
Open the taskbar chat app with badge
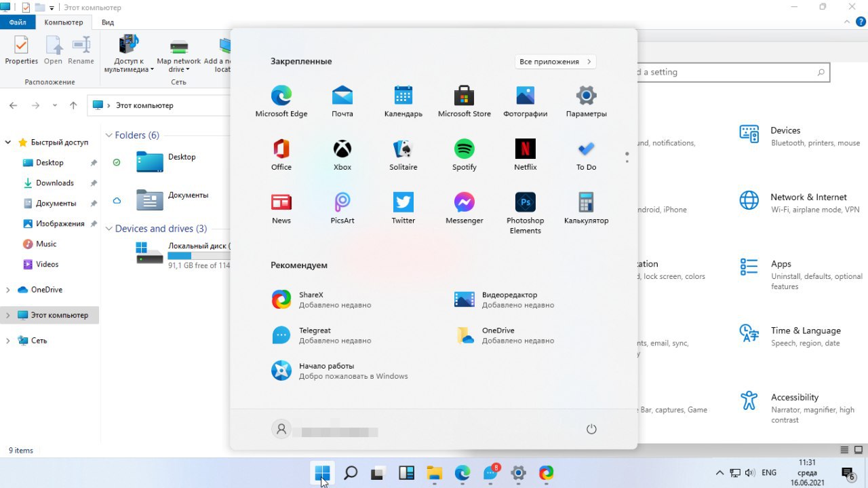pos(491,473)
